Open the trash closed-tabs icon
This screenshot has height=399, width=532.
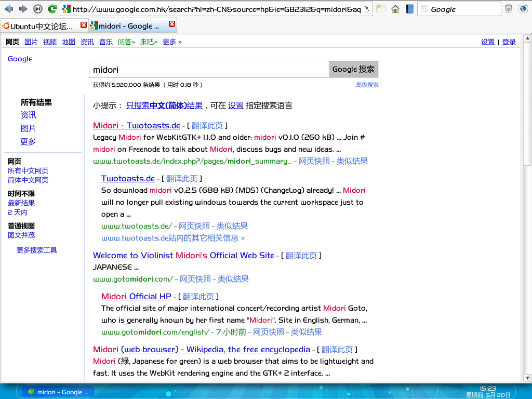pos(508,9)
